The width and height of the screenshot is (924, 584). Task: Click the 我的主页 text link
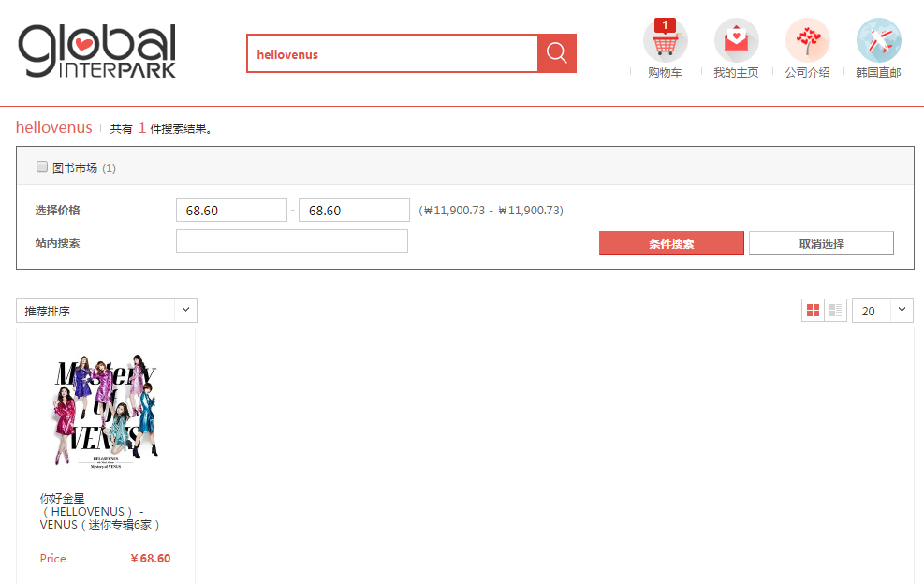pos(736,72)
